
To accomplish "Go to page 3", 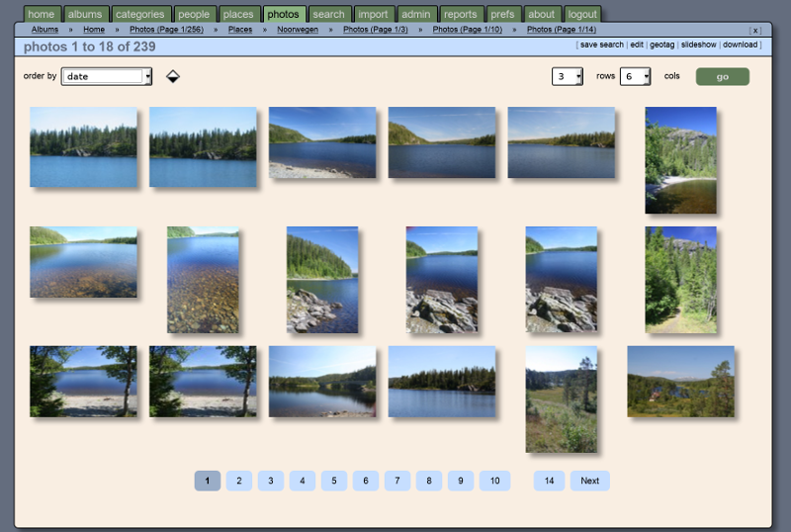I will click(x=271, y=481).
